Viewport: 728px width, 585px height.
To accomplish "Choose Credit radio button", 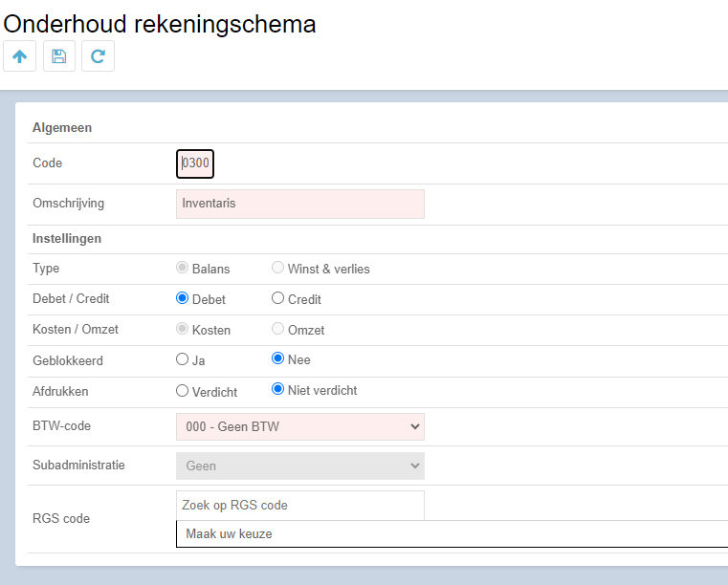I will tap(277, 298).
